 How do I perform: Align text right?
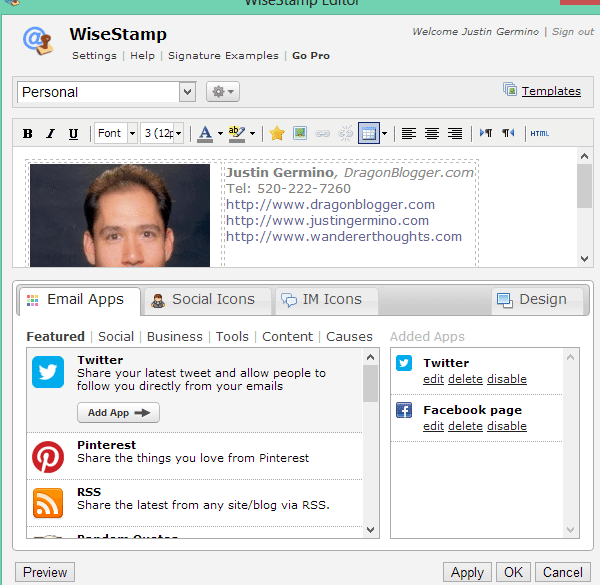pos(455,134)
